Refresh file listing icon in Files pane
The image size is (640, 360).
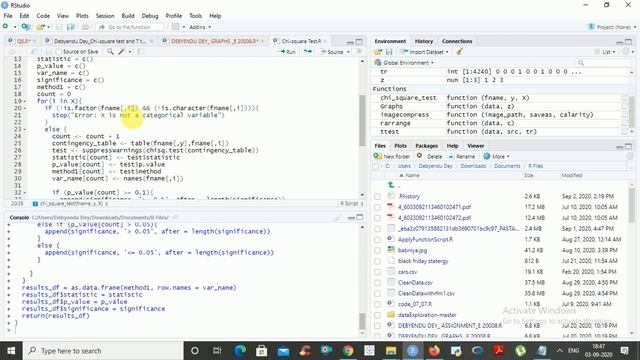click(630, 156)
